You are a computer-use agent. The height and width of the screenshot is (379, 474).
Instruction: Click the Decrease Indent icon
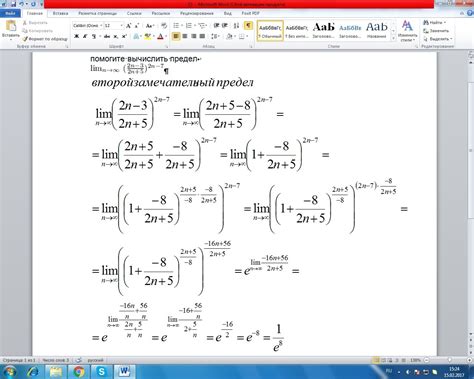click(216, 26)
